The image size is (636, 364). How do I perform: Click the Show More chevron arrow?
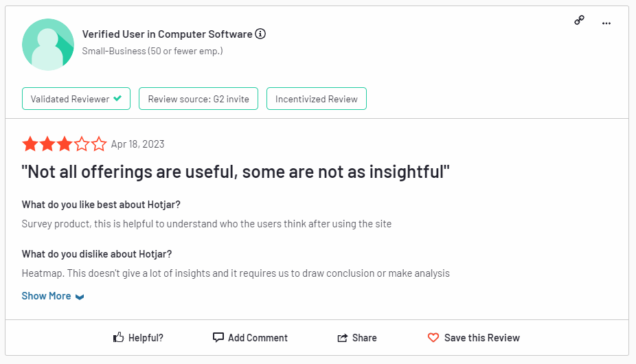point(80,297)
